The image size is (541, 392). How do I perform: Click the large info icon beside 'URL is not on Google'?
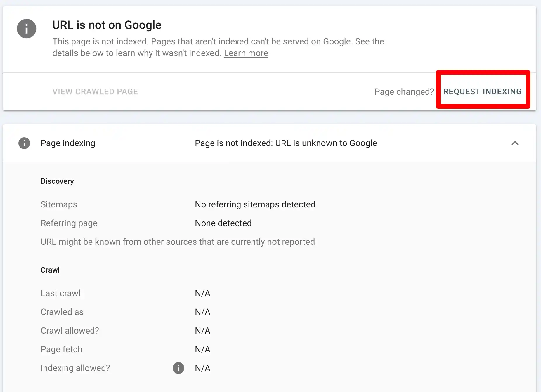[x=27, y=29]
